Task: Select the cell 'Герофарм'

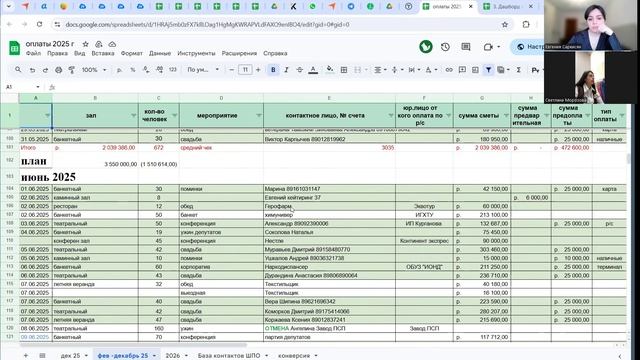Action: 329,206
